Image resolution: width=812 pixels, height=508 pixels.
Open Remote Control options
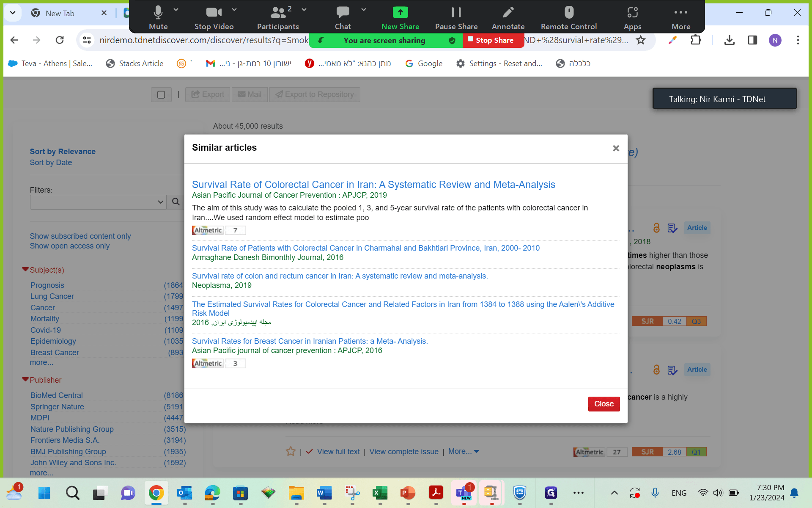pyautogui.click(x=569, y=18)
